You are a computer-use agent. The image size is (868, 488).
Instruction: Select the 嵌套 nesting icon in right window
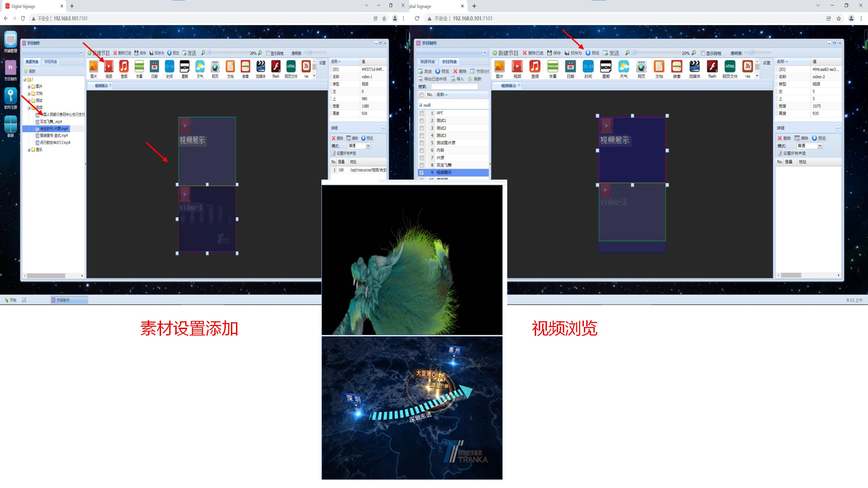[x=677, y=66]
